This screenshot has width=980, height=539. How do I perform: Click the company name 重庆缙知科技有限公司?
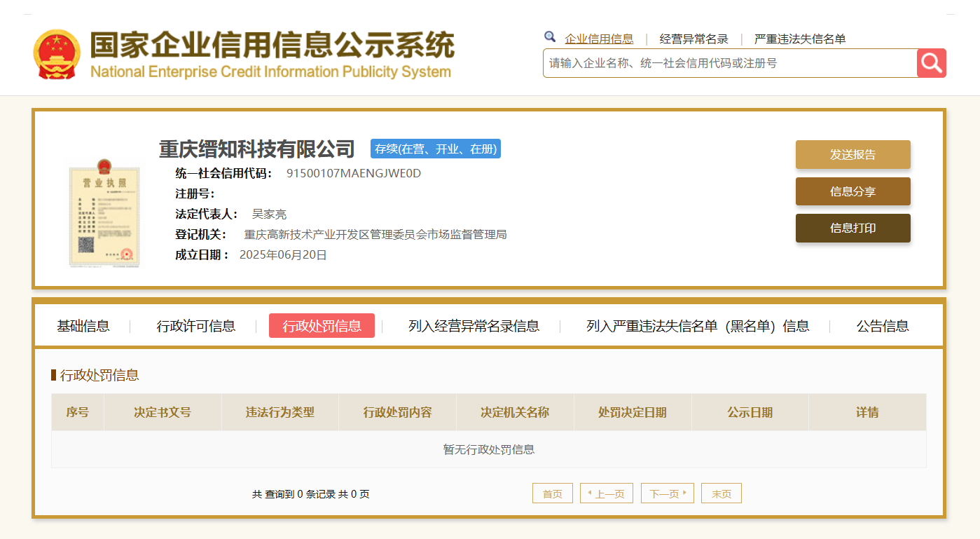coord(257,149)
